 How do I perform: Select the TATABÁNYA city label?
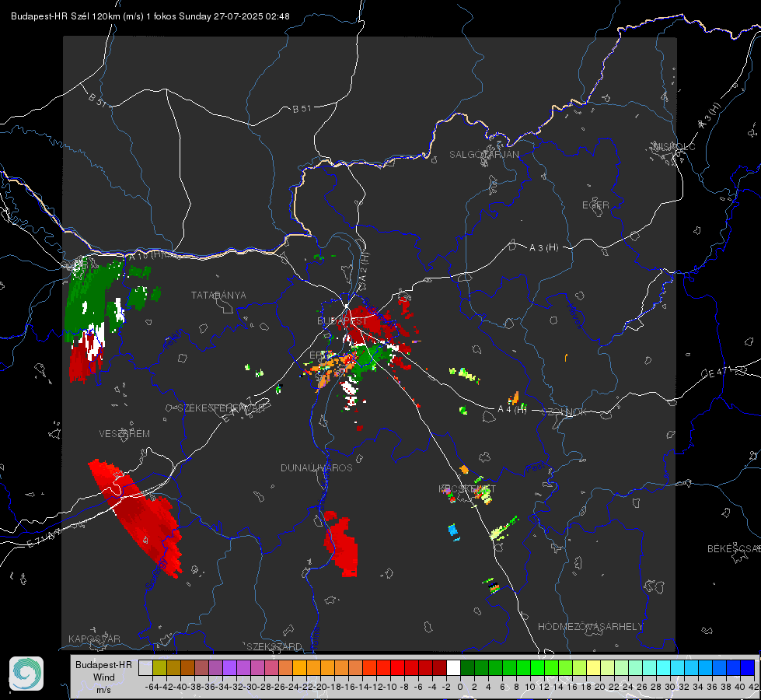pos(218,295)
